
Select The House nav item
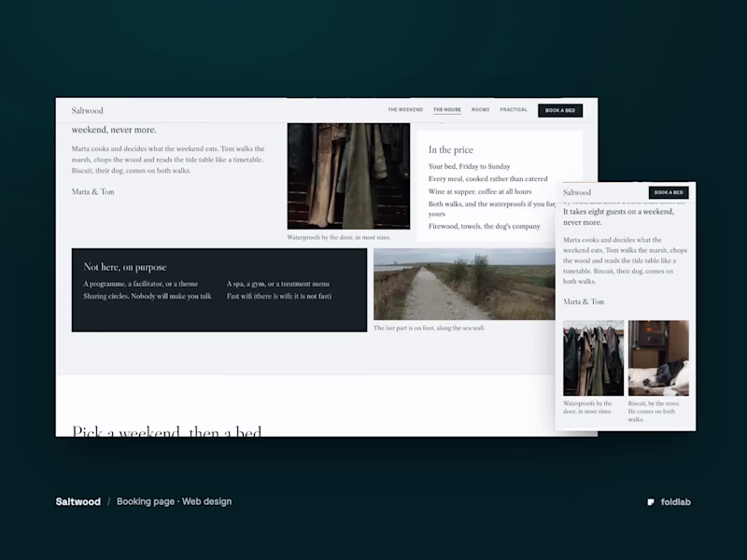point(447,109)
